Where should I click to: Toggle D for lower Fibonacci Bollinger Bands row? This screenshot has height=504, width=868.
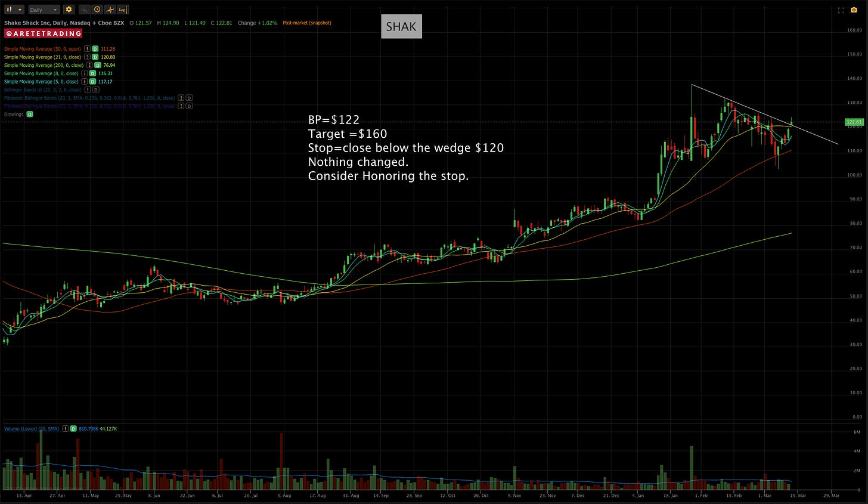tap(189, 106)
